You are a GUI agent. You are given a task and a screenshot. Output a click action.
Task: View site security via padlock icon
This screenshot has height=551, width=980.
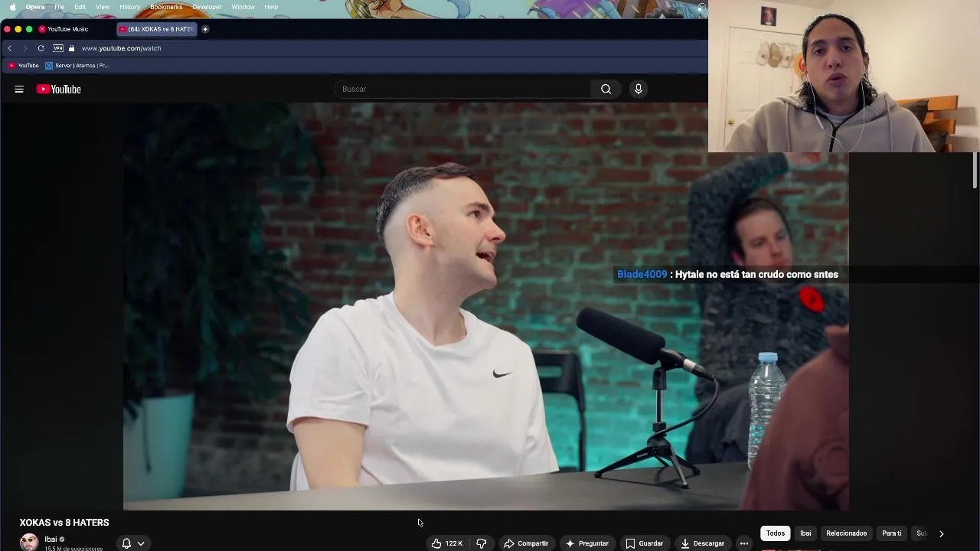tap(72, 48)
